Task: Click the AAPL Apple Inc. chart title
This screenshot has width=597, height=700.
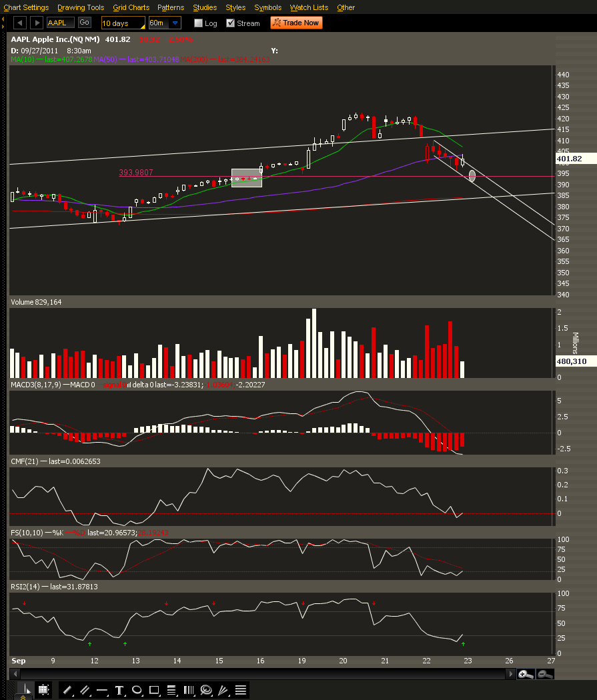Action: point(55,39)
